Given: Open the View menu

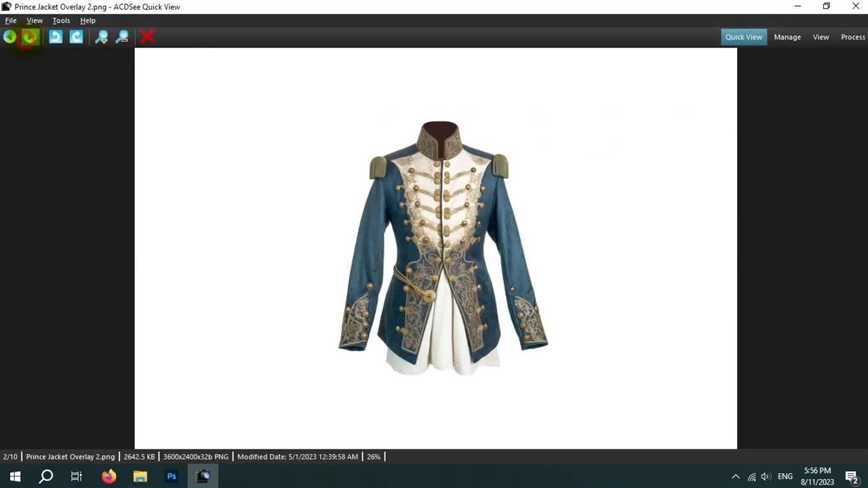Looking at the screenshot, I should tap(35, 20).
